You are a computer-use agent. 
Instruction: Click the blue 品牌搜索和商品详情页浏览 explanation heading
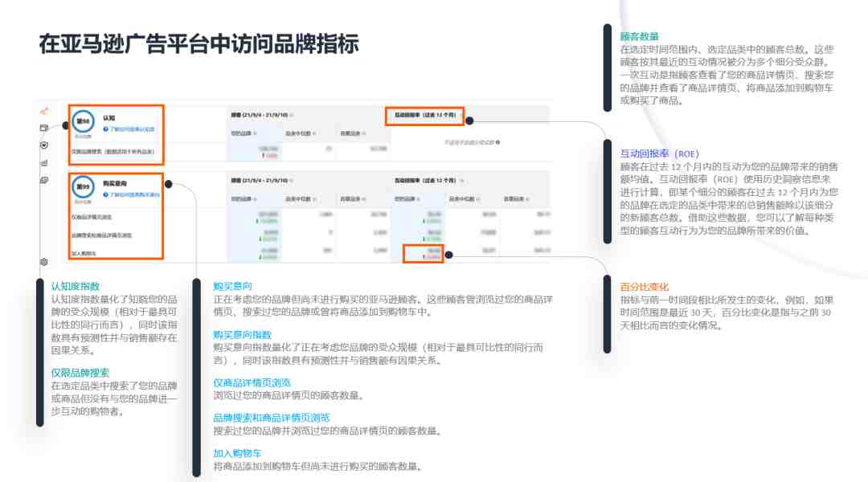272,418
